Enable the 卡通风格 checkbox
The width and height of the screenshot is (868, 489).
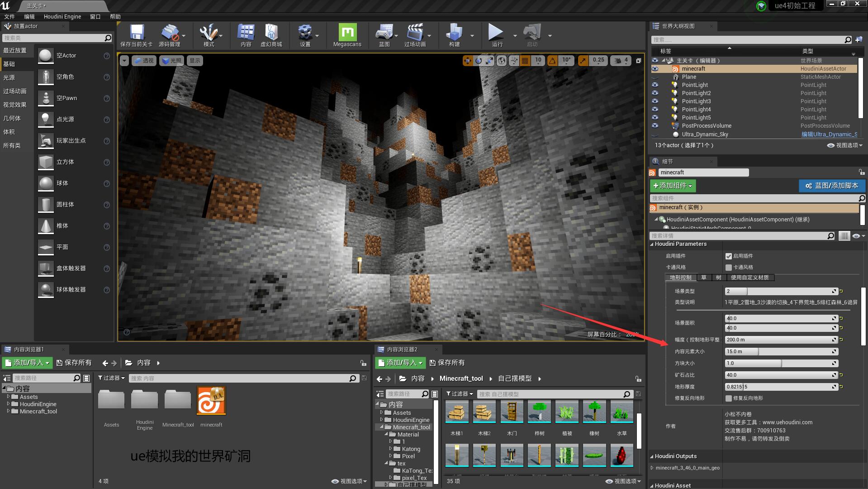728,268
